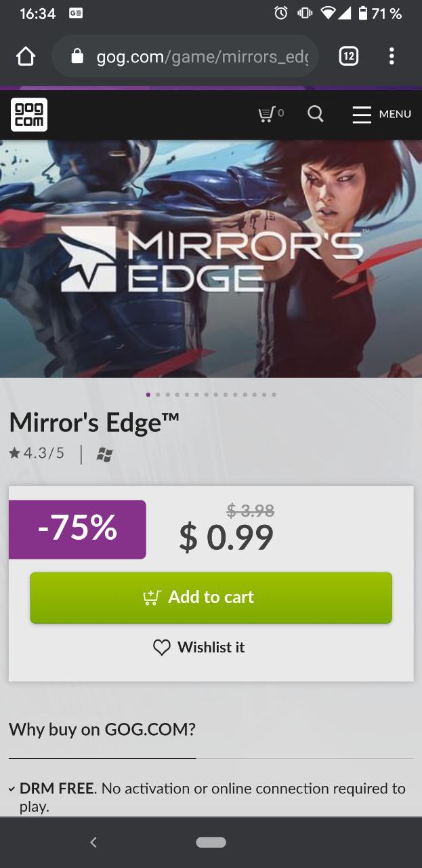Tap the search magnifier icon
The width and height of the screenshot is (422, 868).
316,114
